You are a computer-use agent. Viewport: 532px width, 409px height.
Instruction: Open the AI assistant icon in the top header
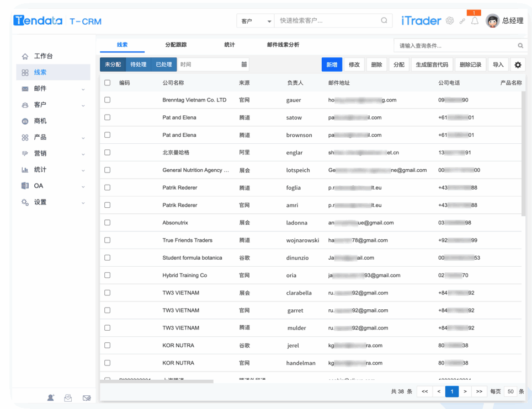coord(450,21)
